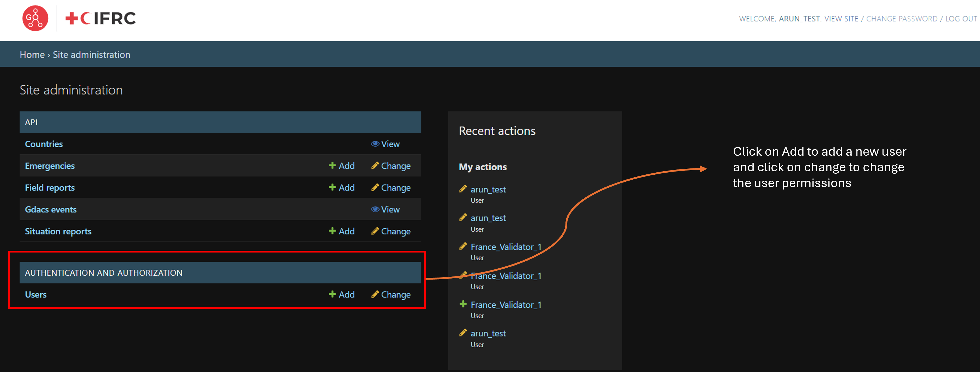Click the eye icon to view Countries

[375, 144]
